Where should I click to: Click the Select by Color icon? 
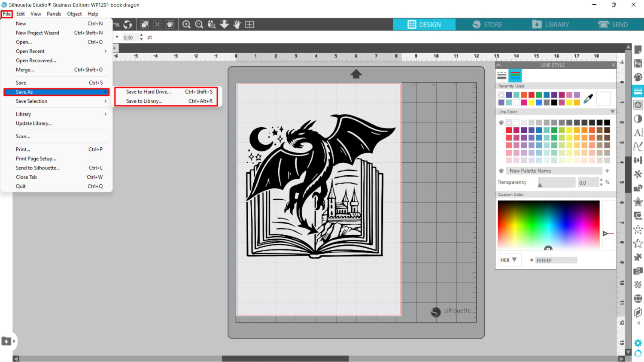170,24
